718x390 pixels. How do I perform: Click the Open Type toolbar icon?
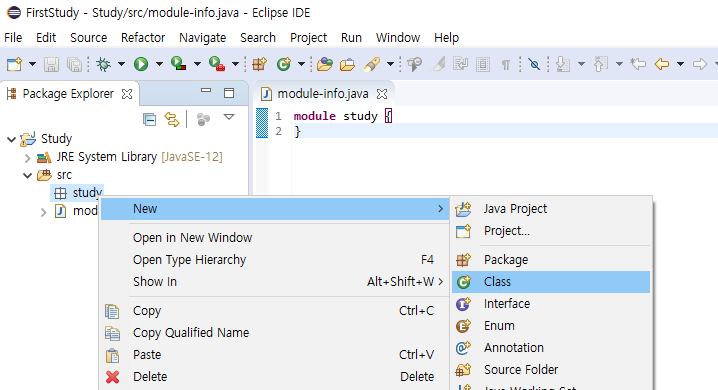point(325,64)
